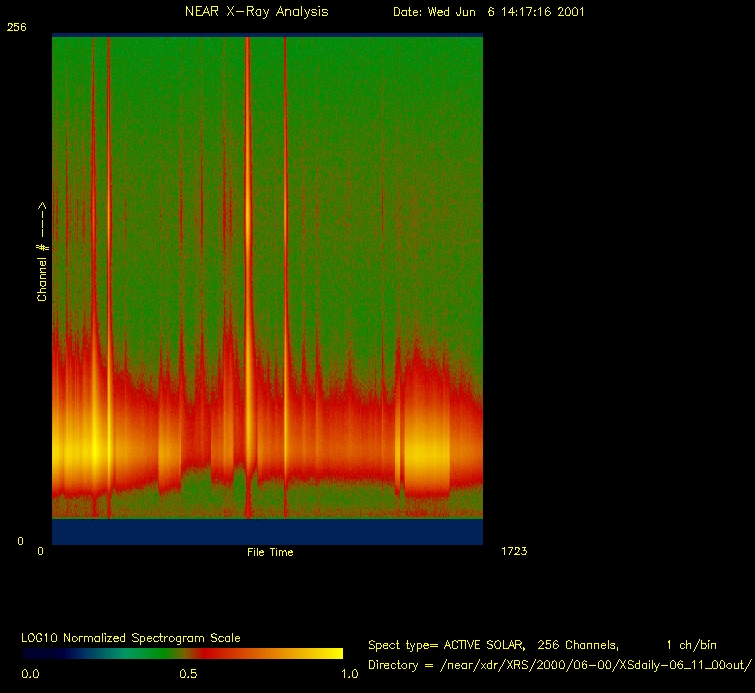Select the date stamp text at top
Viewport: 755px width, 693px height.
click(x=489, y=12)
